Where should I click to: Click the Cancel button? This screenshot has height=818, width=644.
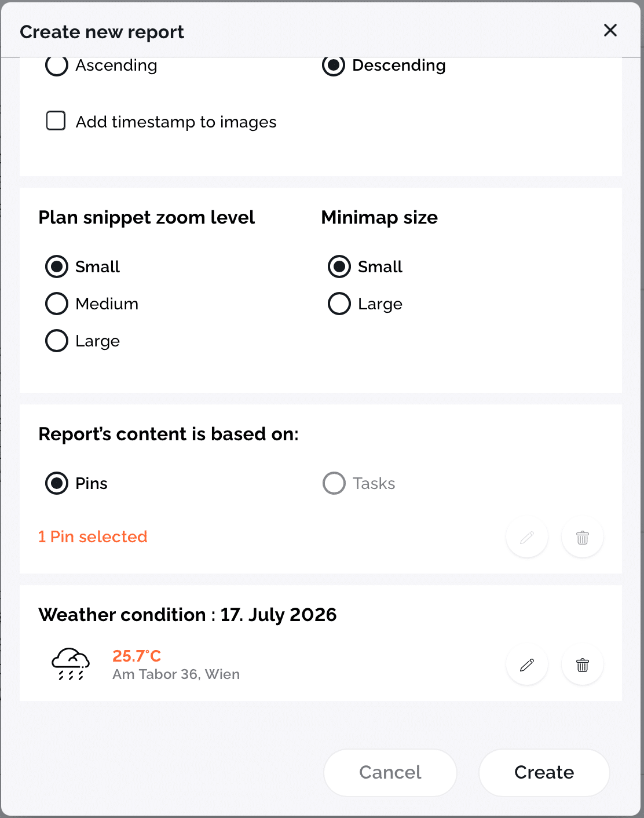point(390,772)
